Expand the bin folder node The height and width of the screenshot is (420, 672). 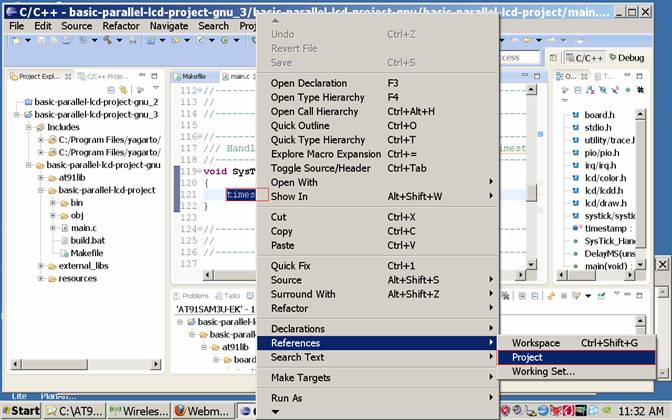[x=53, y=203]
